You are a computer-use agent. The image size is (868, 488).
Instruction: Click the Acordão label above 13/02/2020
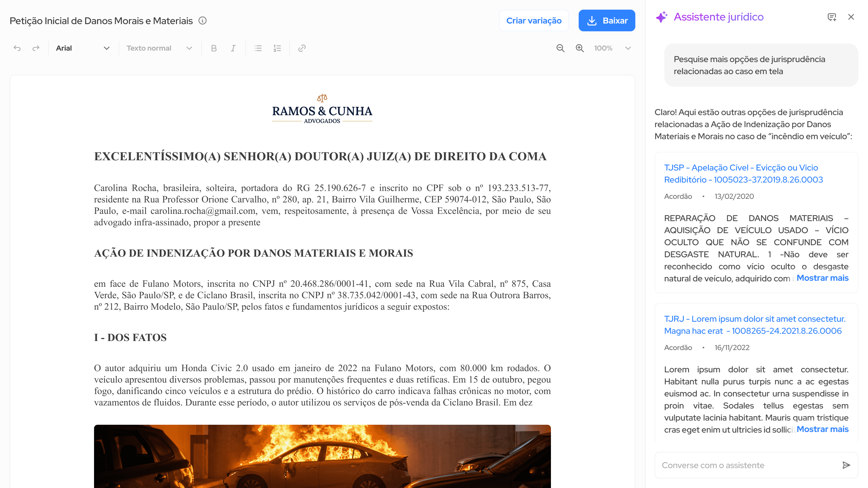(x=678, y=196)
